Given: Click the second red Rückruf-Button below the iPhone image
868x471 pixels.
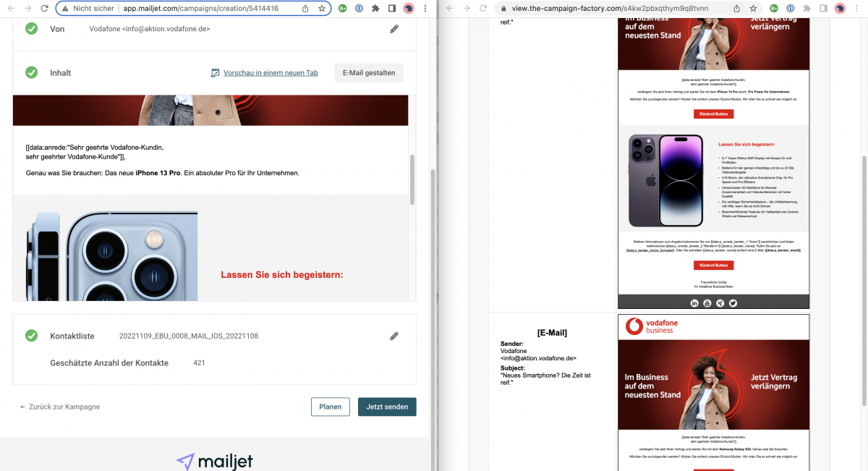Looking at the screenshot, I should [713, 266].
